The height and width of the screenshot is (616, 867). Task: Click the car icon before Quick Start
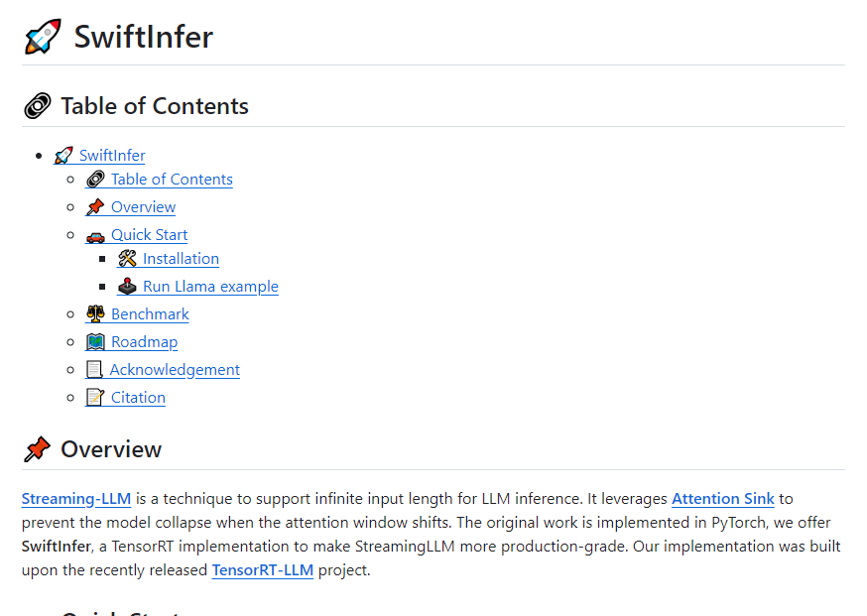pos(95,235)
